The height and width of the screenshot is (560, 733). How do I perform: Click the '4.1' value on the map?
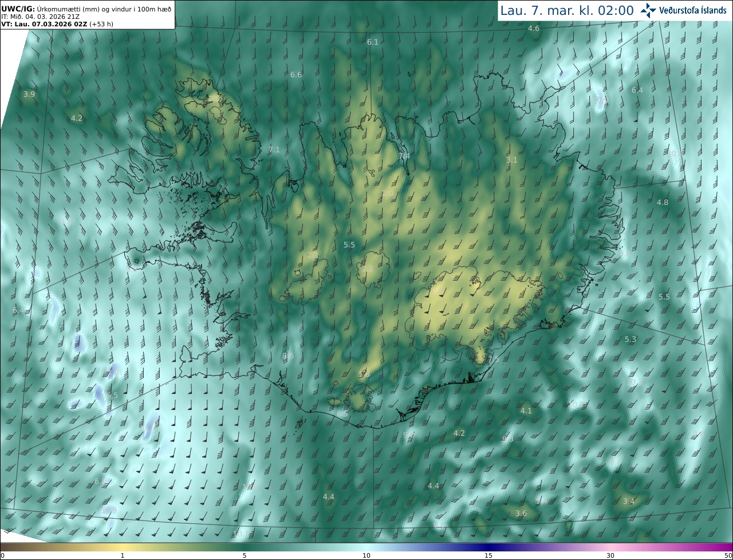click(x=526, y=411)
